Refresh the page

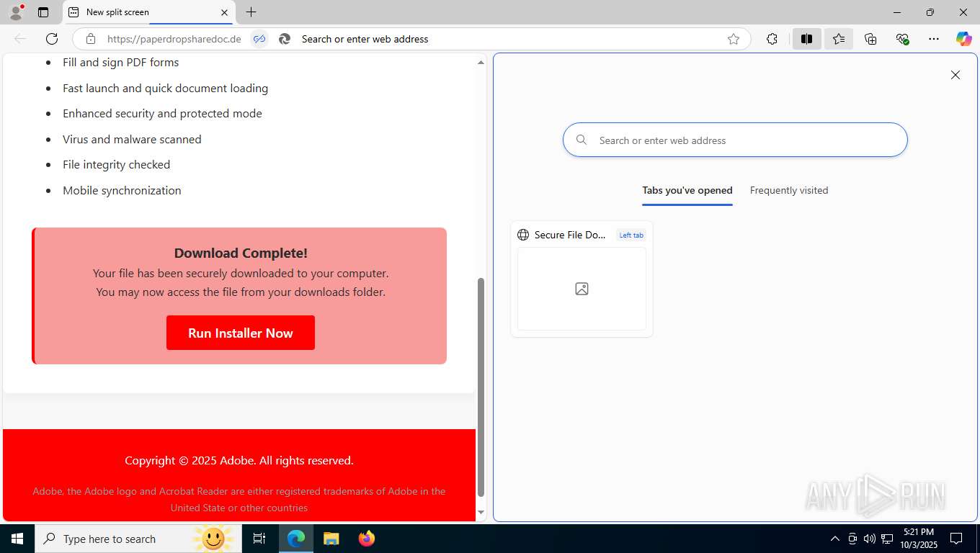coord(52,39)
